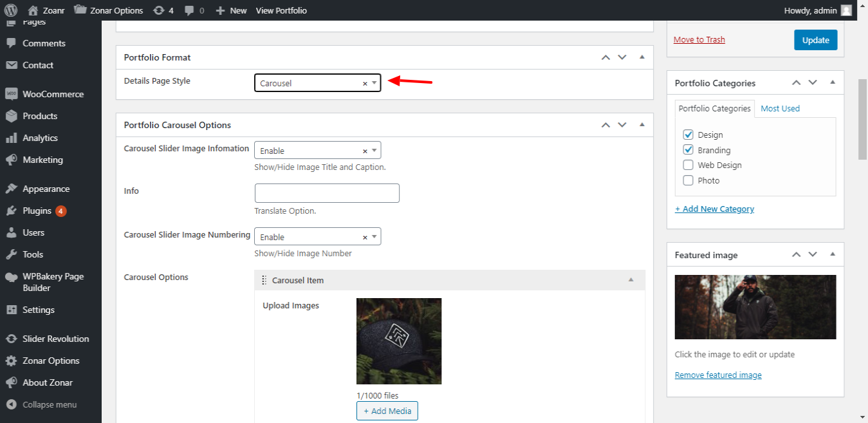This screenshot has width=868, height=423.
Task: Open the comments bubble icon in admin bar
Action: point(190,10)
